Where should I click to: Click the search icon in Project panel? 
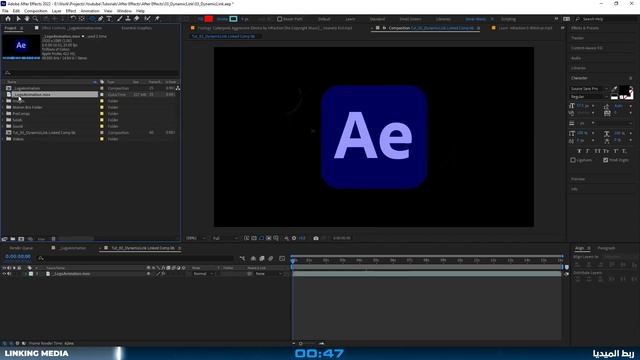coord(7,73)
